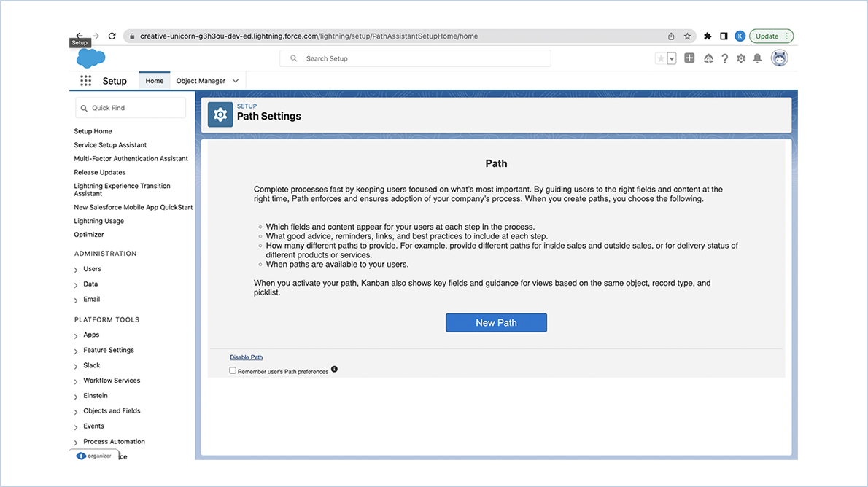The image size is (868, 487).
Task: Open the Disable Path link
Action: [246, 357]
